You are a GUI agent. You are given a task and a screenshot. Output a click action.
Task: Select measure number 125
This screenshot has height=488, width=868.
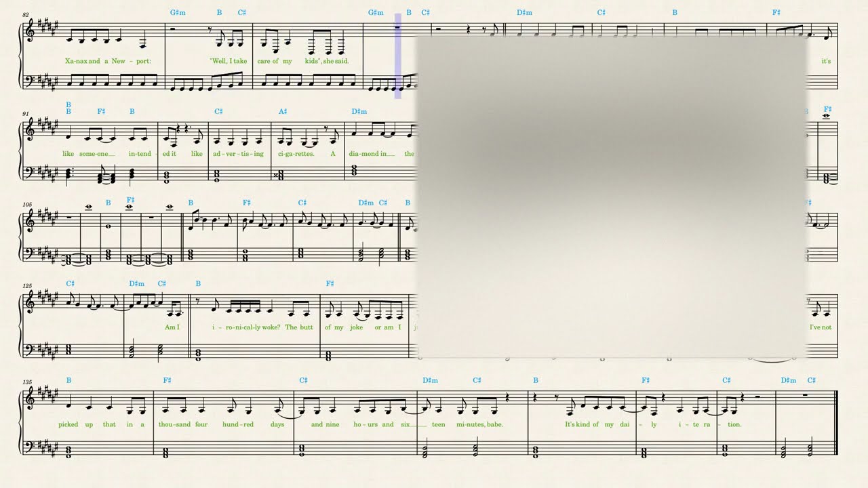point(27,286)
